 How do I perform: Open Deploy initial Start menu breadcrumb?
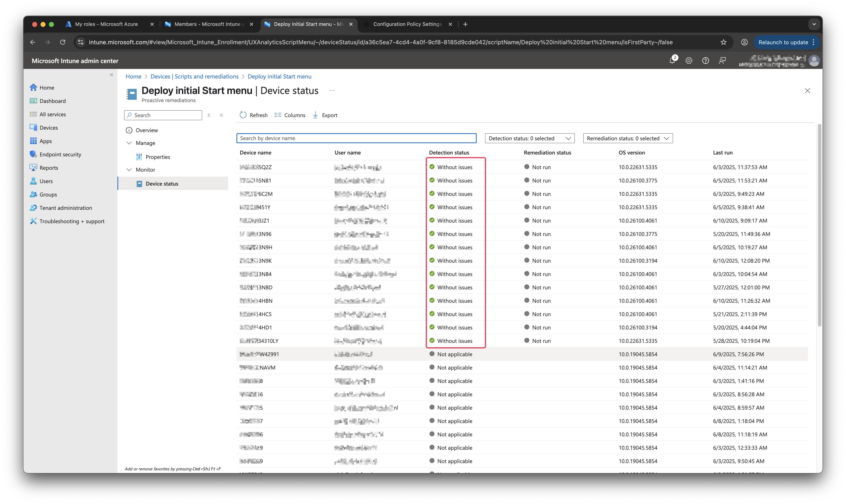click(x=279, y=76)
